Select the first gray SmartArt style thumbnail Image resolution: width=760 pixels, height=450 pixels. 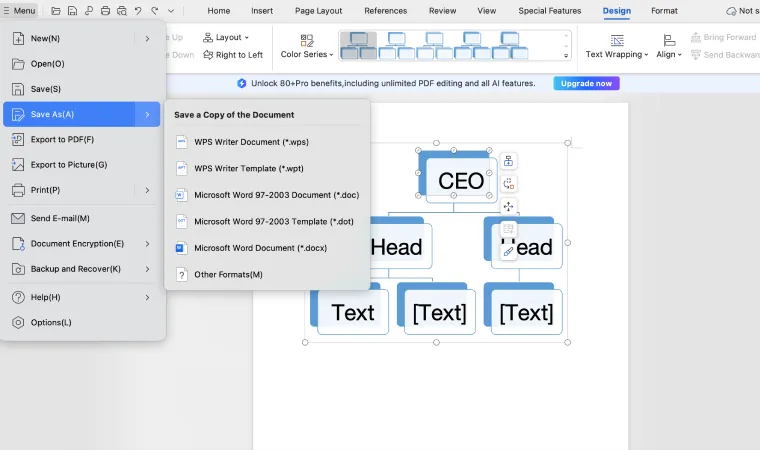(x=359, y=46)
